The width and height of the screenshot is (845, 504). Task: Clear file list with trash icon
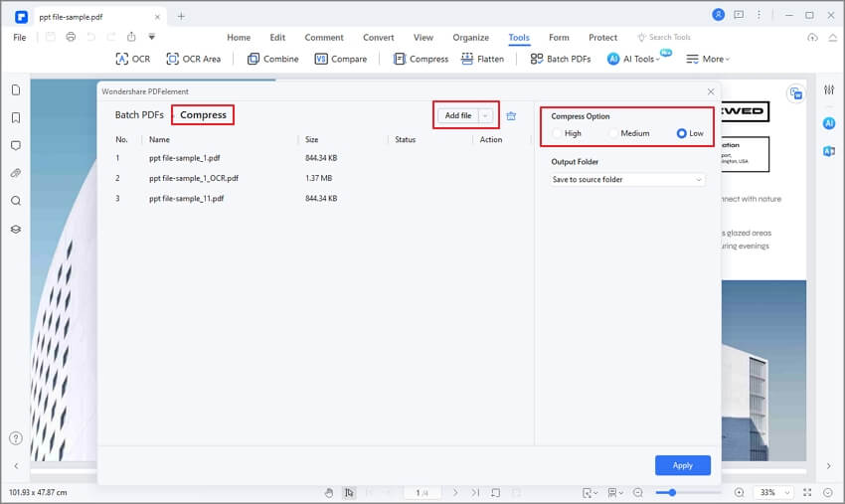coord(511,115)
